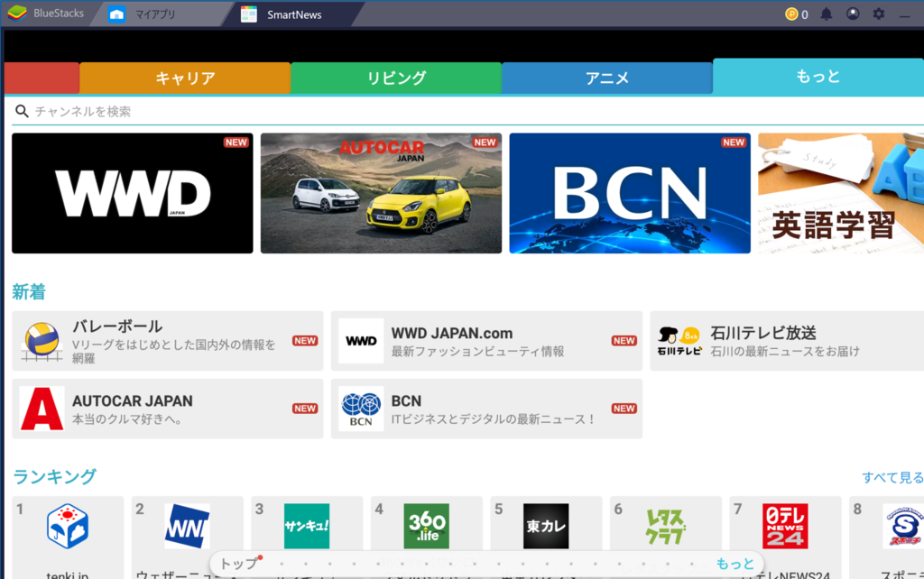Open the AUTOCAR JAPAN banner thumbnail
924x579 pixels.
coord(382,193)
